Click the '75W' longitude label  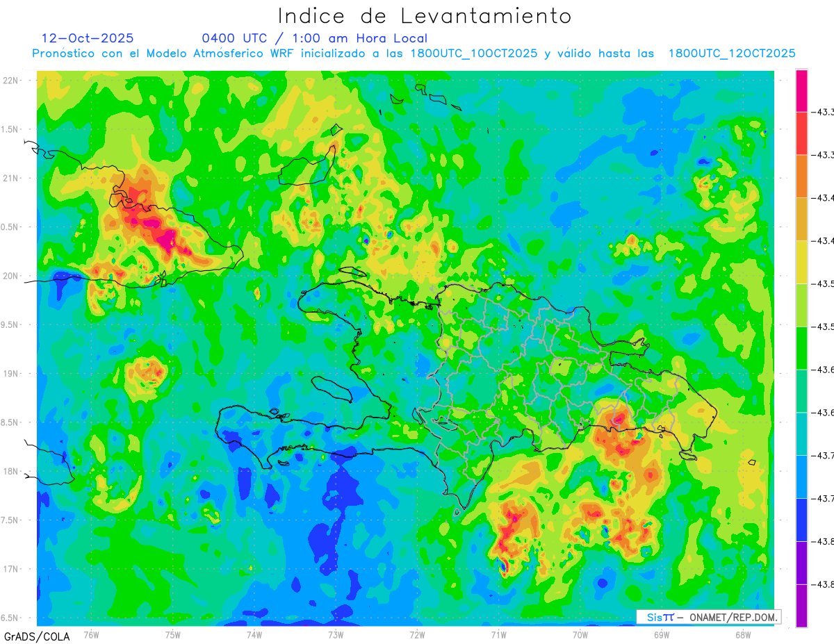coord(173,635)
